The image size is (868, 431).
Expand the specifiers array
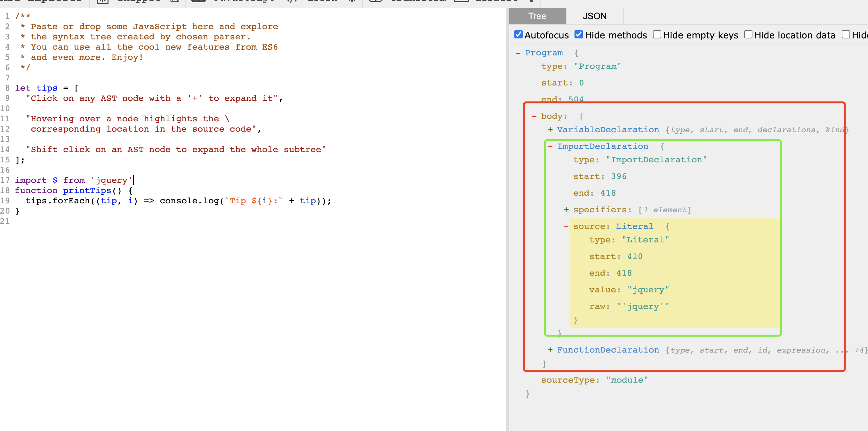coord(566,210)
